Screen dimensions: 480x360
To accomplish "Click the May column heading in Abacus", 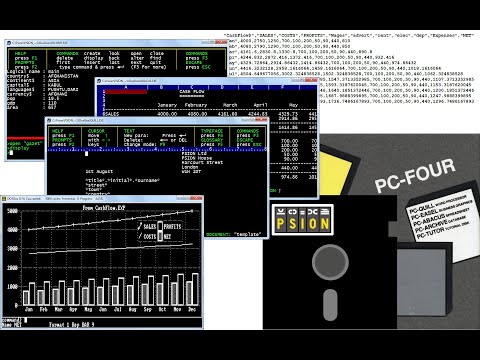I will [x=293, y=105].
